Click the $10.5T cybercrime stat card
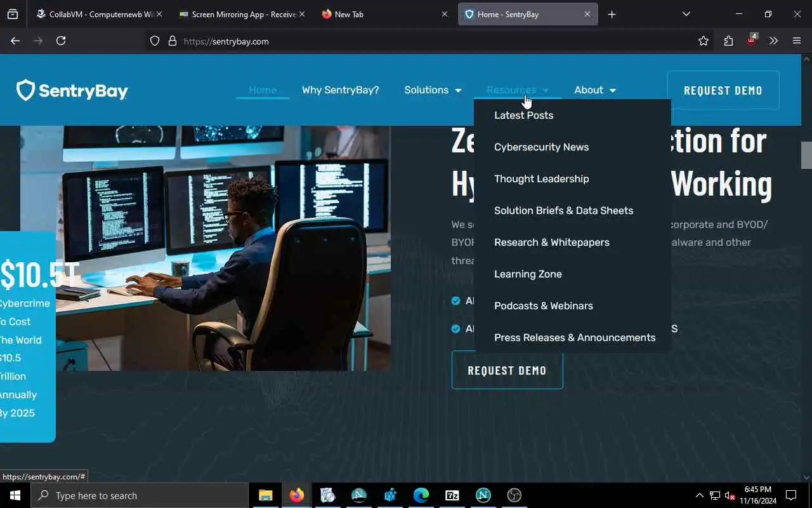This screenshot has height=508, width=812. pyautogui.click(x=28, y=337)
